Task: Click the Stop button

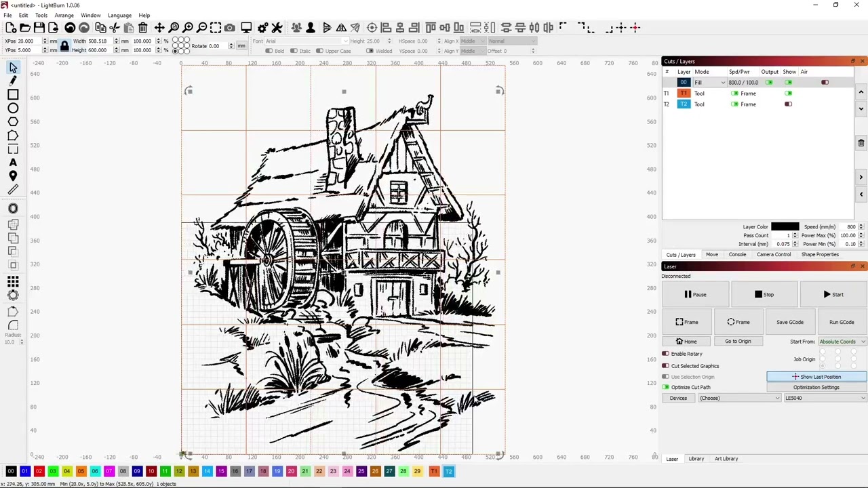Action: tap(764, 295)
